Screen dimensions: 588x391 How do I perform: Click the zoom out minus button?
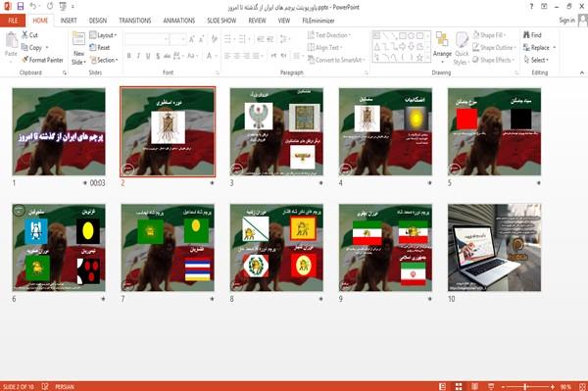click(x=504, y=386)
